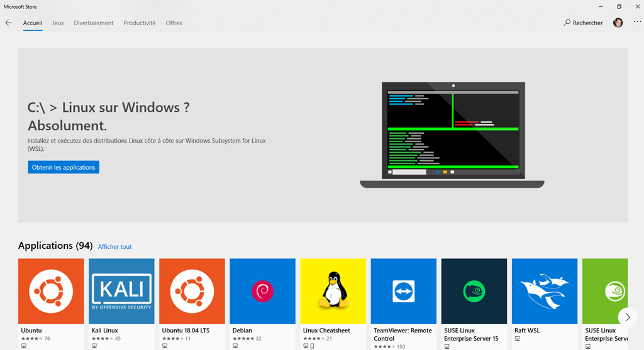Open the Linux Cheatsheet penguin icon
Image resolution: width=644 pixels, height=350 pixels.
333,292
